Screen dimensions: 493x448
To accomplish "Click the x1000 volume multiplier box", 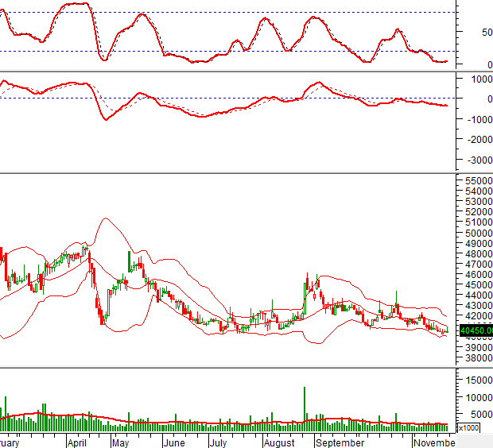I will pyautogui.click(x=468, y=428).
